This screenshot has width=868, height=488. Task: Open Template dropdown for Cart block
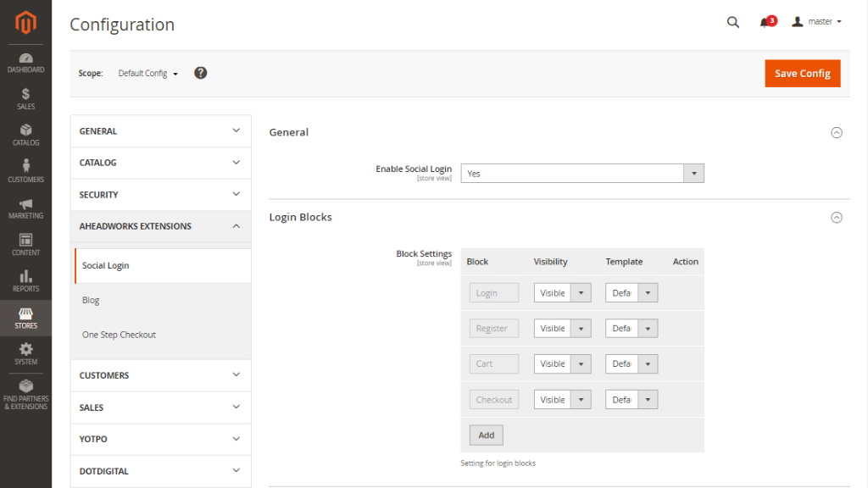click(632, 363)
